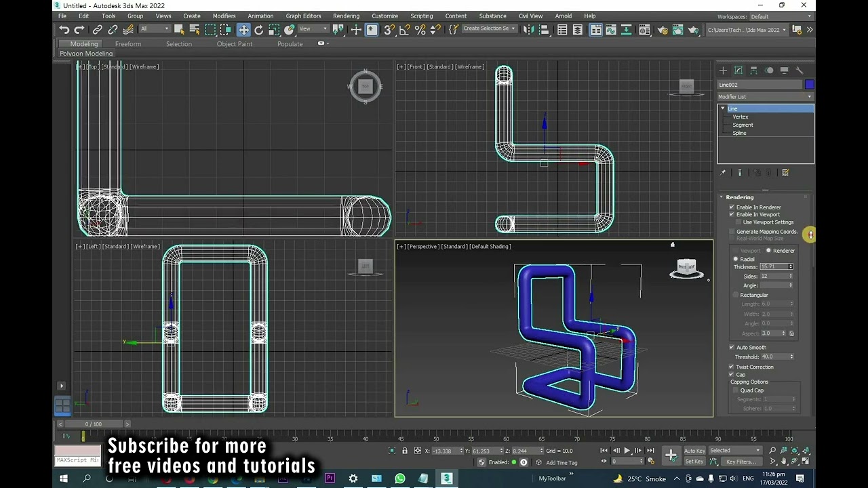Switch to the Display command panel tab
Image resolution: width=868 pixels, height=488 pixels.
(x=785, y=70)
